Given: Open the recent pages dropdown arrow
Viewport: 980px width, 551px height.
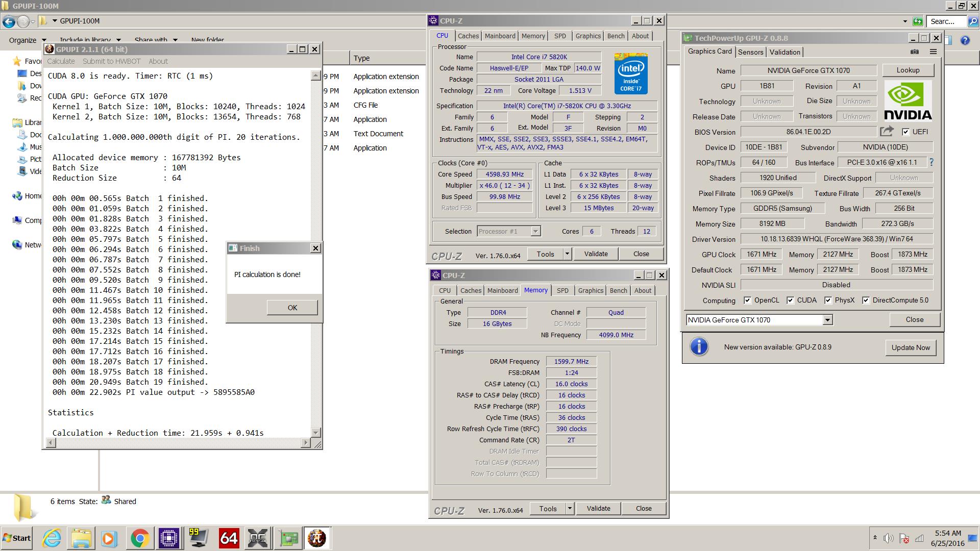Looking at the screenshot, I should 33,21.
